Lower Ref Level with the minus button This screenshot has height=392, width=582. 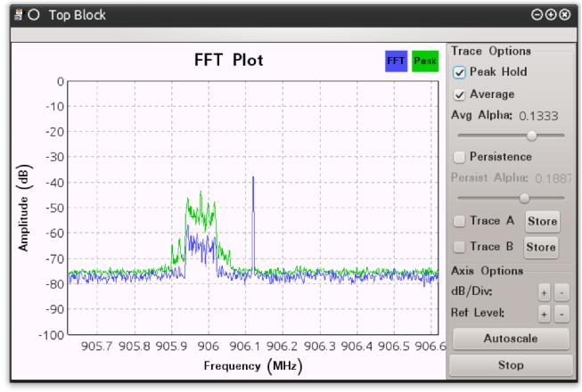tap(562, 314)
